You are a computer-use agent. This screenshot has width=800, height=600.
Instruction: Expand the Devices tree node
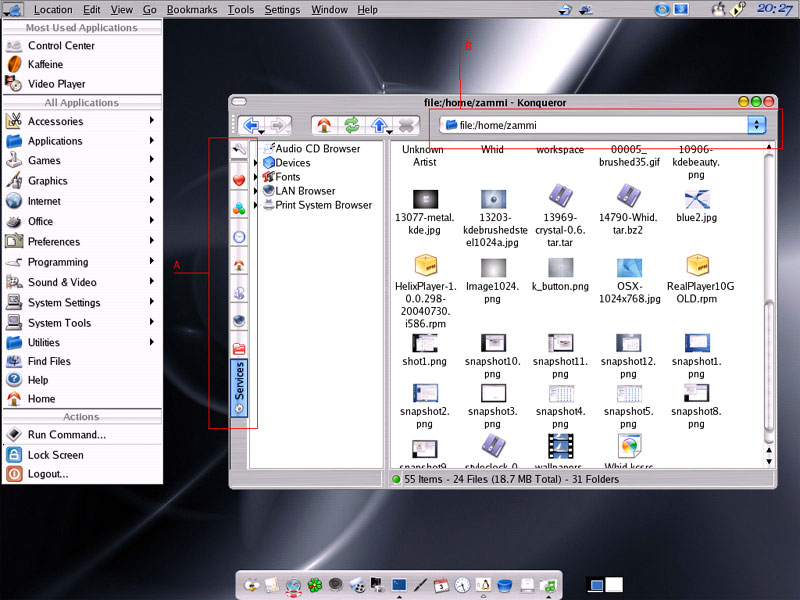pyautogui.click(x=256, y=163)
